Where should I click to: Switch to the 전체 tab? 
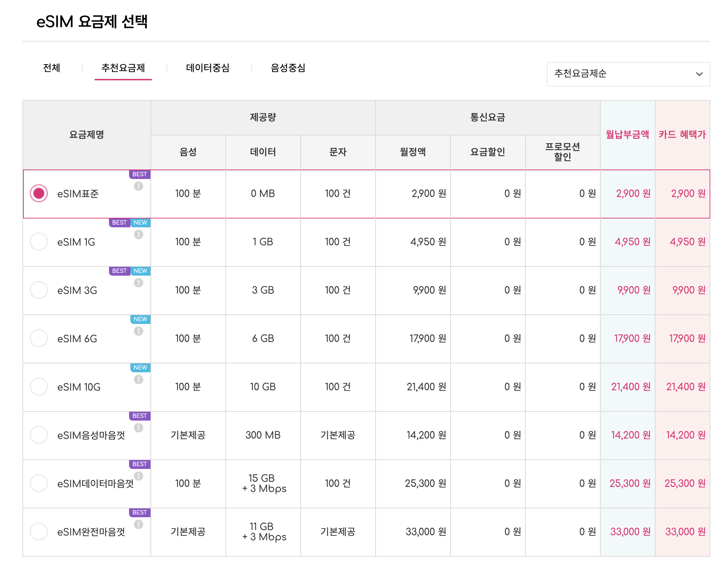click(x=51, y=68)
